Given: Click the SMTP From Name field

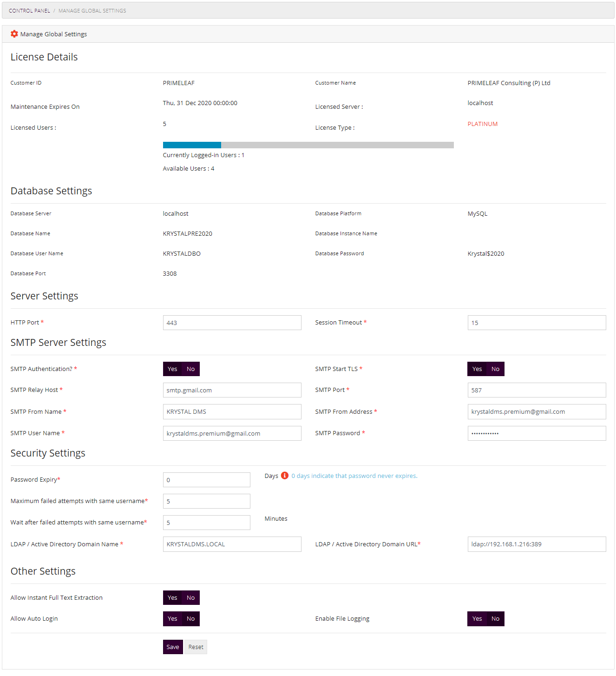Looking at the screenshot, I should click(x=232, y=412).
